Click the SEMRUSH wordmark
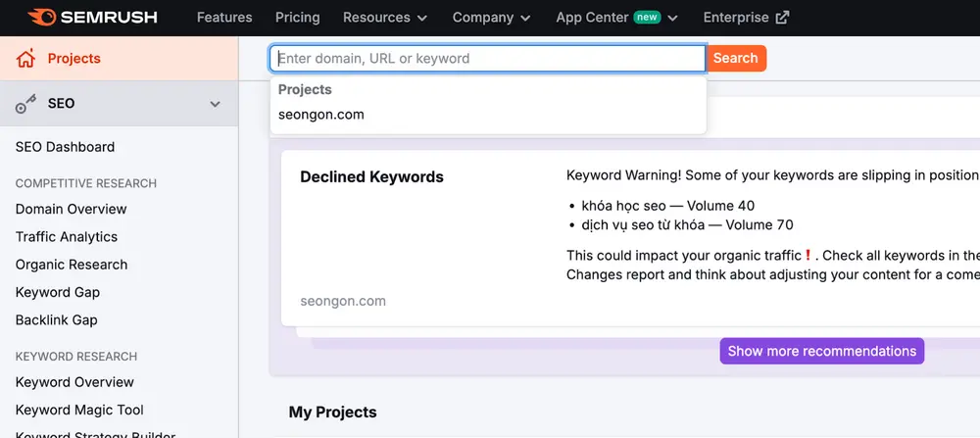Image resolution: width=980 pixels, height=438 pixels. coord(109,18)
